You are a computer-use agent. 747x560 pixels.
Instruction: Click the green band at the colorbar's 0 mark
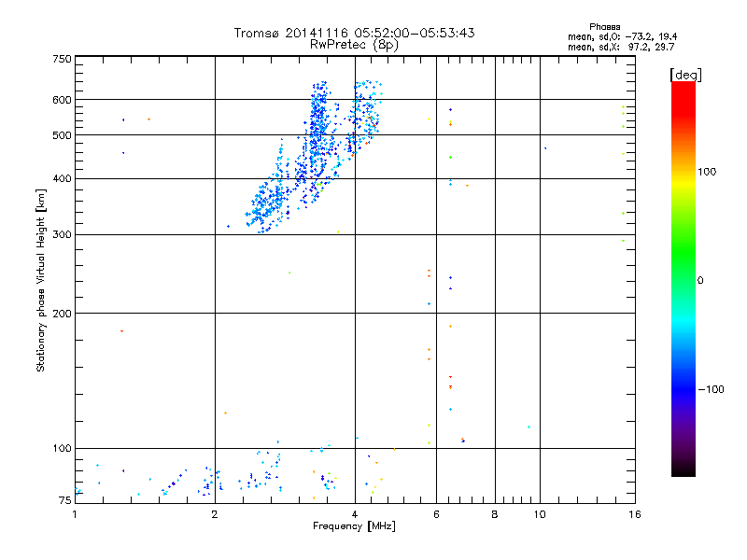[x=684, y=280]
